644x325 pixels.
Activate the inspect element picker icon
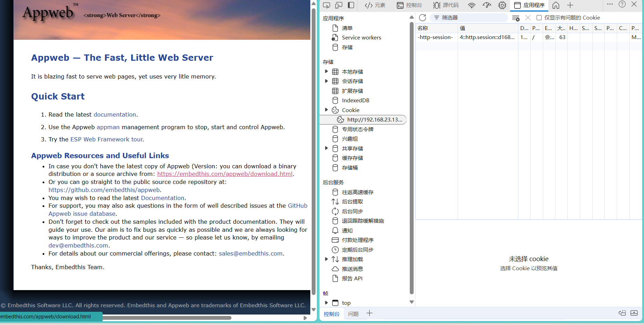pyautogui.click(x=326, y=5)
